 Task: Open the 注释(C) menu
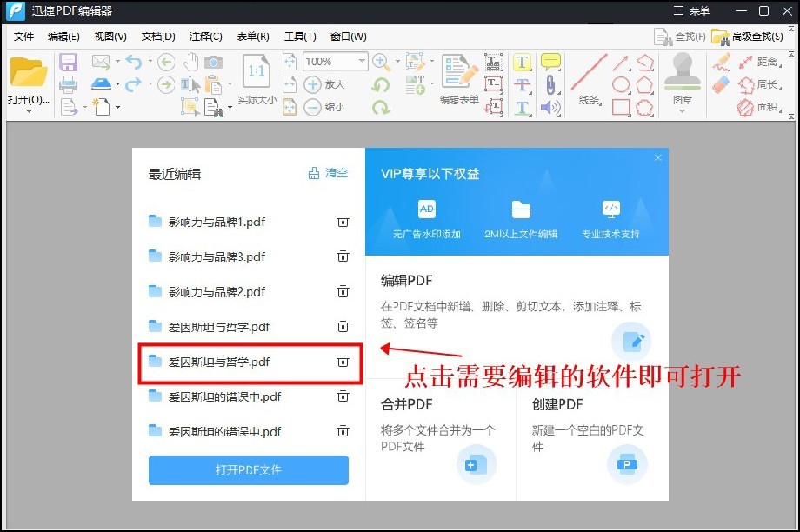click(x=205, y=37)
